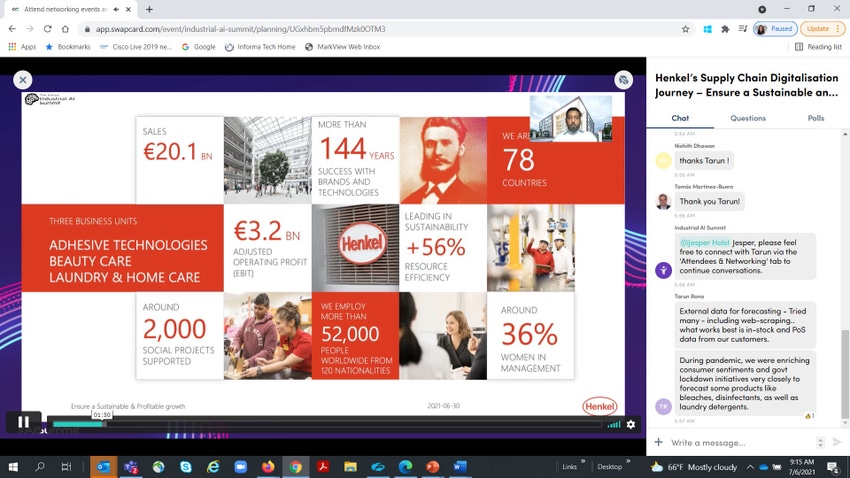The image size is (850, 478).
Task: Bookmark this page with the star
Action: (685, 29)
